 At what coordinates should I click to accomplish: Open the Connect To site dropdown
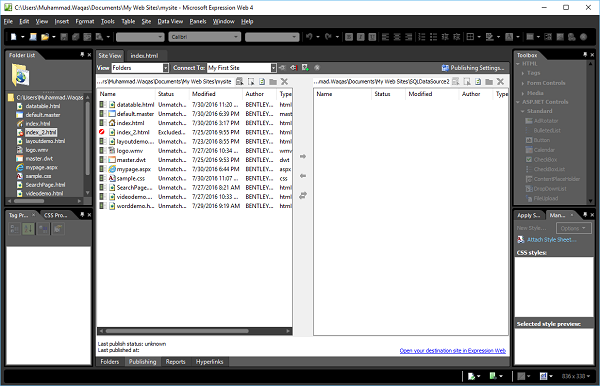(x=273, y=68)
